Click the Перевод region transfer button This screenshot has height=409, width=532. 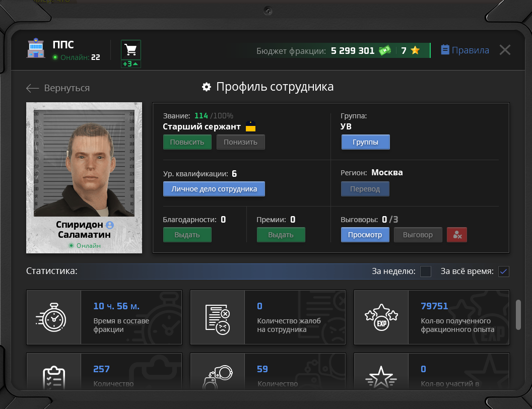click(365, 189)
